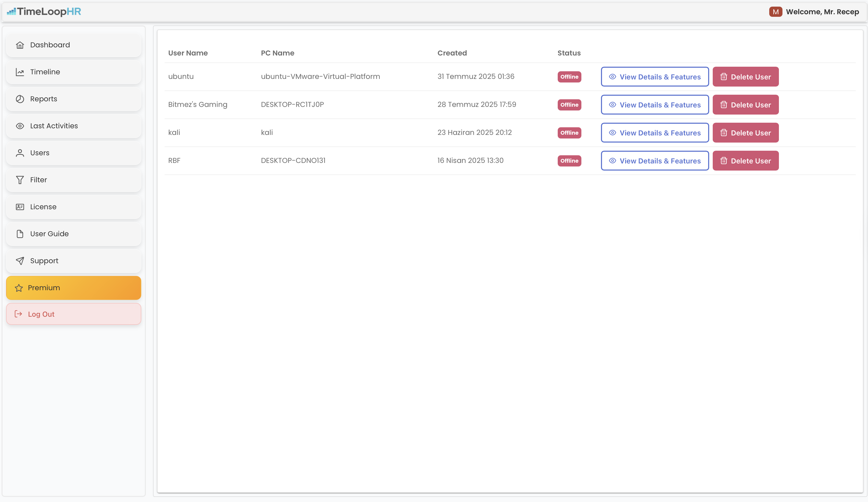Delete the RBF user
This screenshot has height=502, width=868.
[745, 161]
